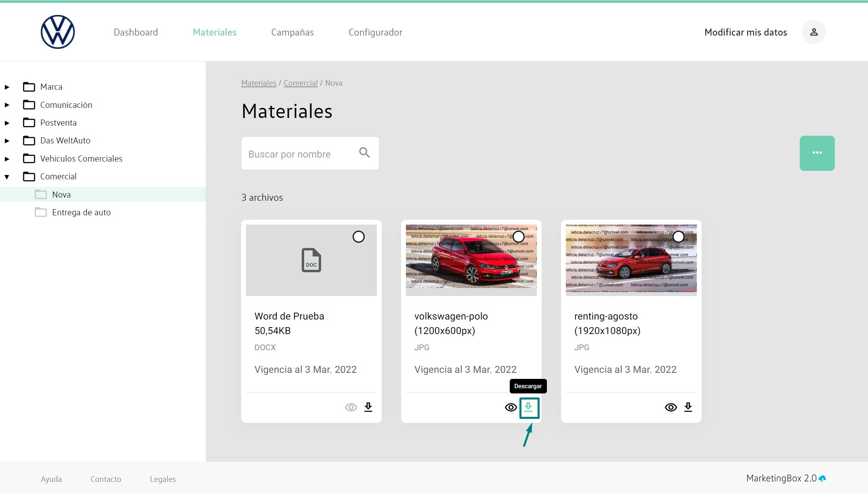This screenshot has width=868, height=494.
Task: Preview the volkswagen-polo image
Action: point(511,407)
